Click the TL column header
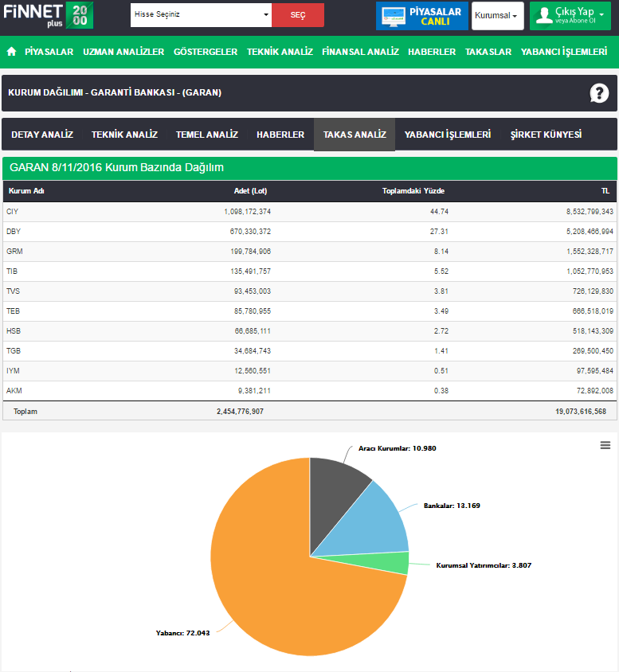The width and height of the screenshot is (619, 672). (605, 191)
